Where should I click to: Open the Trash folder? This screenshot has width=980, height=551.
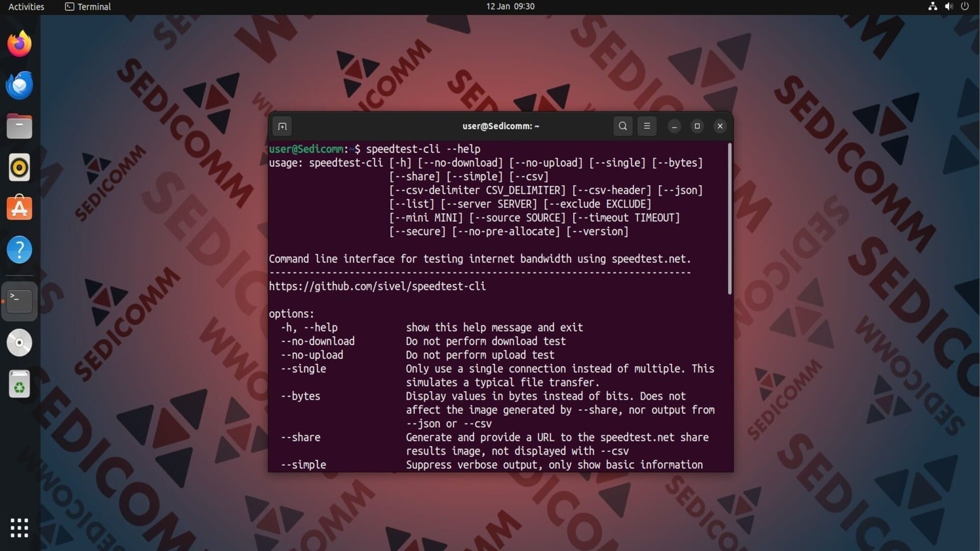pos(19,384)
